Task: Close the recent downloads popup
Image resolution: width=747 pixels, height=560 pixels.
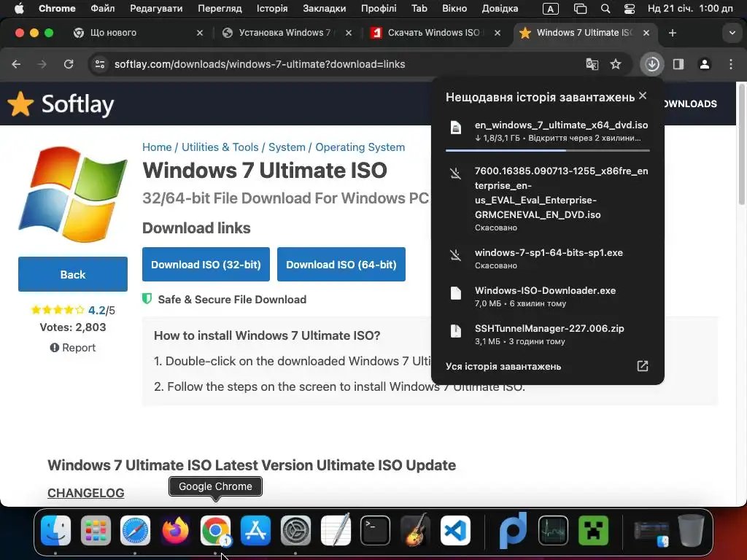Action: (x=643, y=96)
